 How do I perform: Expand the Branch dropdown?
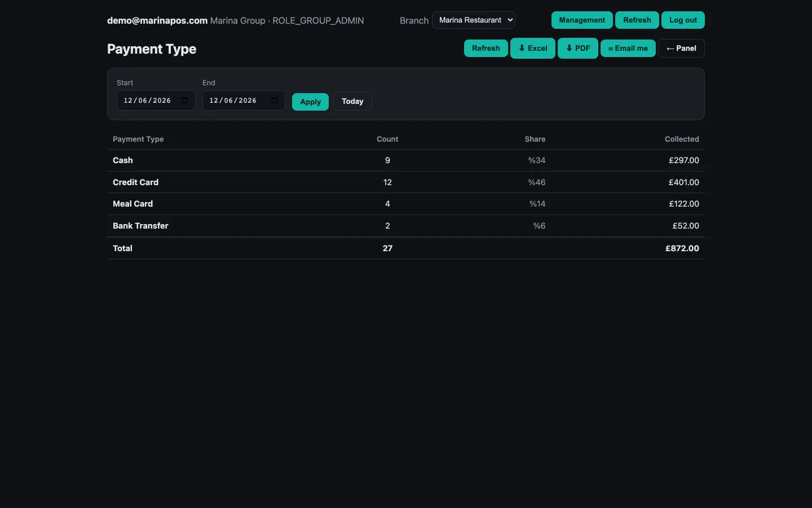pyautogui.click(x=474, y=20)
